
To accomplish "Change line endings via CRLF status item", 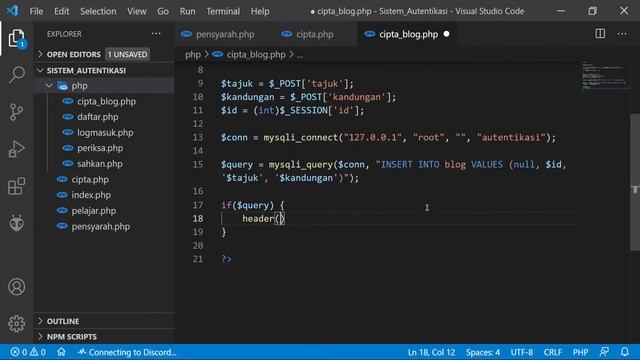I will [x=553, y=352].
